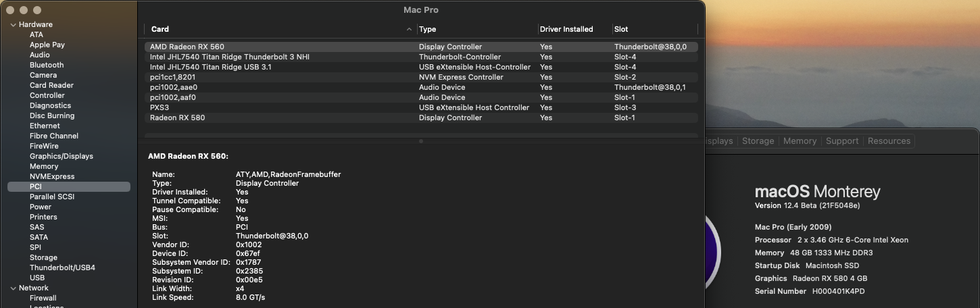
Task: Click the Version 12.4 Beta text
Action: 807,205
